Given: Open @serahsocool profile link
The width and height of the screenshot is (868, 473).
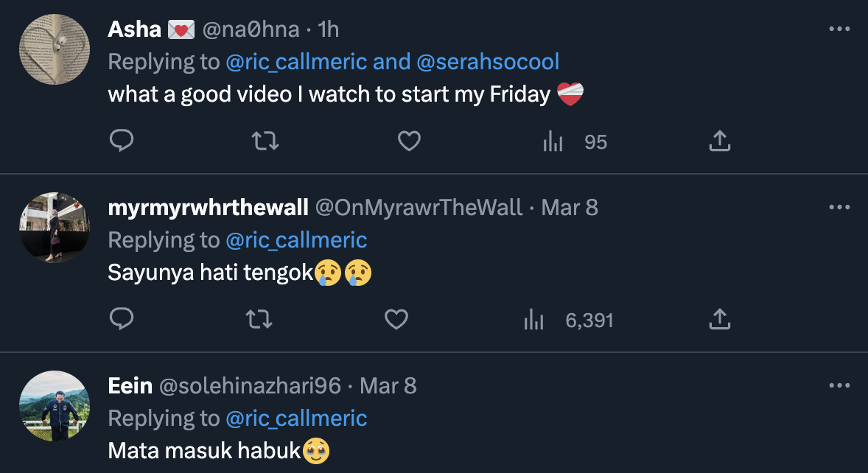Looking at the screenshot, I should click(488, 61).
